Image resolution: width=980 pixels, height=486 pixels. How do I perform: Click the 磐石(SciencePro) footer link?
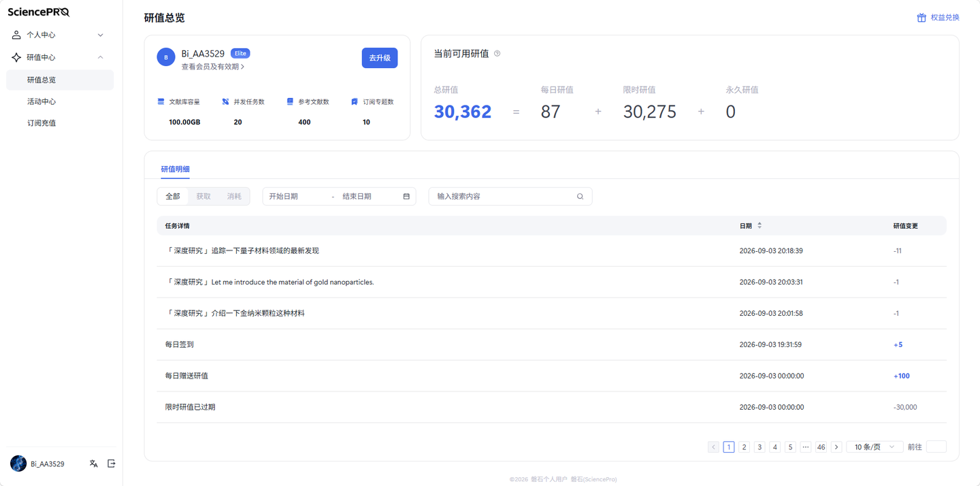[x=593, y=479]
